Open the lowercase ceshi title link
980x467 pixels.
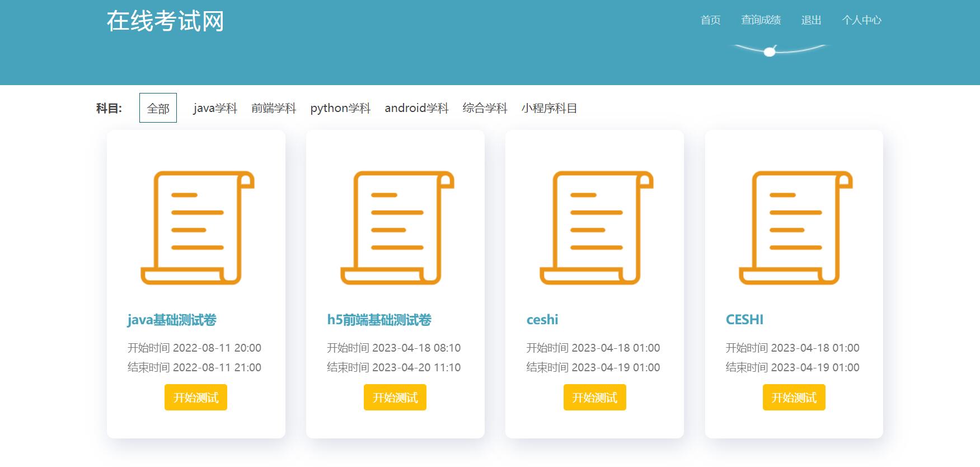tap(542, 320)
